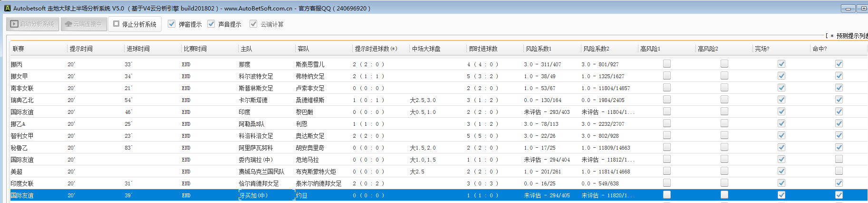
Task: Uncheck 完场? box in the 美超 row
Action: (781, 171)
